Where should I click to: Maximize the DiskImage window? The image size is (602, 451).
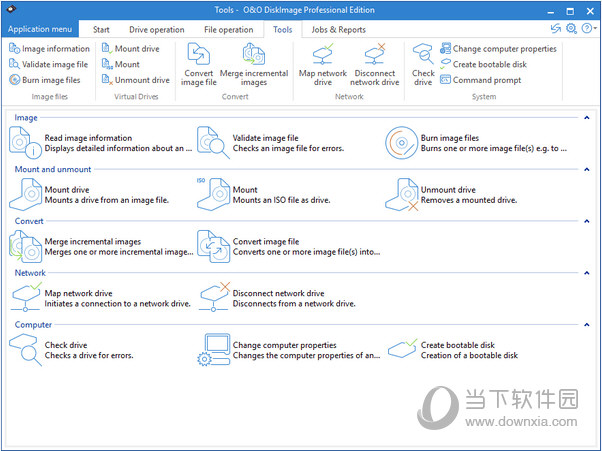[571, 11]
